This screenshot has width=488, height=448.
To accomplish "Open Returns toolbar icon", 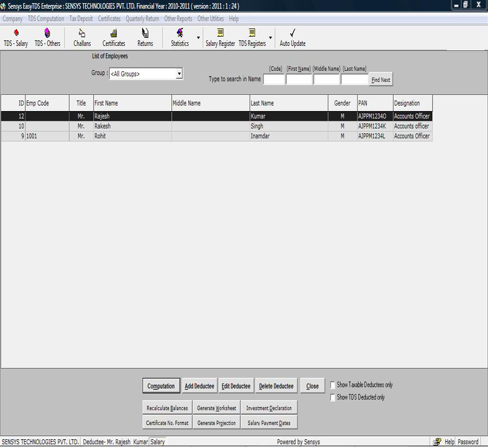I will tap(145, 38).
